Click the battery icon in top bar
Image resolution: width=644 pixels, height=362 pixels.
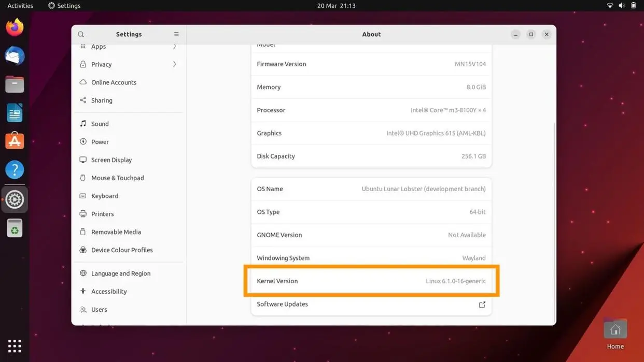pos(633,6)
